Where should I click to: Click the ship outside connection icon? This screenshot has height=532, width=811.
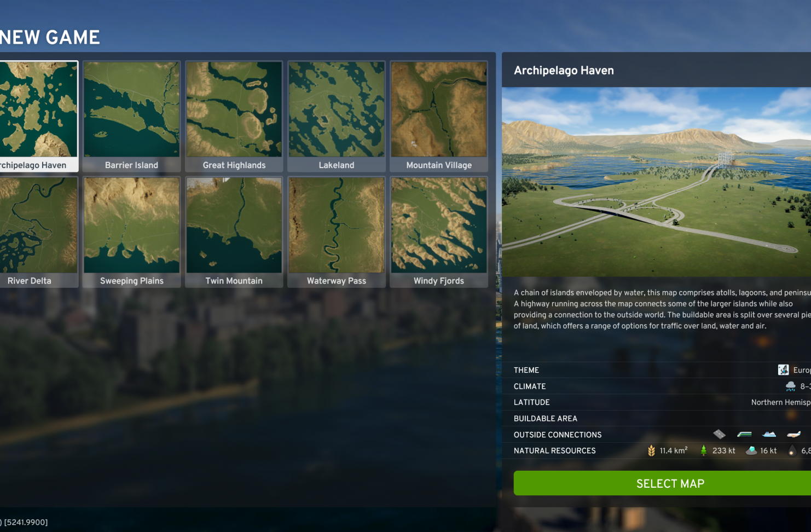click(769, 435)
